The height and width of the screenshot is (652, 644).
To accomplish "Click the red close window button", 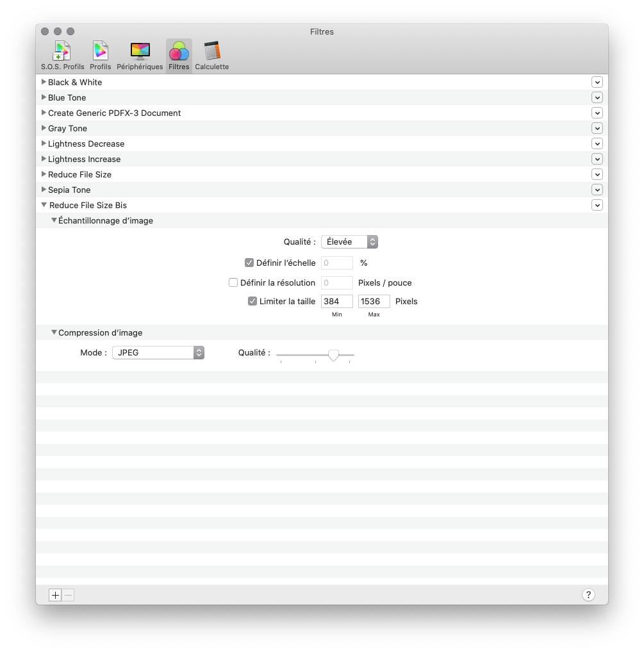I will pos(45,31).
